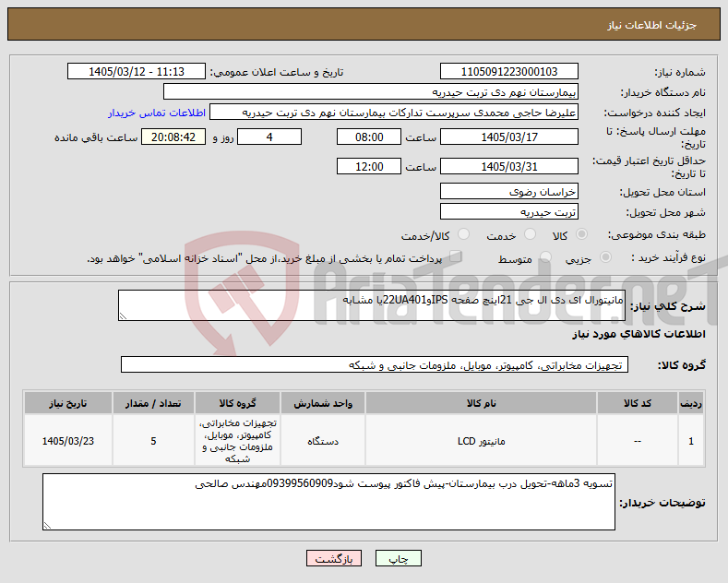Click the گروه کالا table column header
The width and height of the screenshot is (728, 583).
[237, 403]
